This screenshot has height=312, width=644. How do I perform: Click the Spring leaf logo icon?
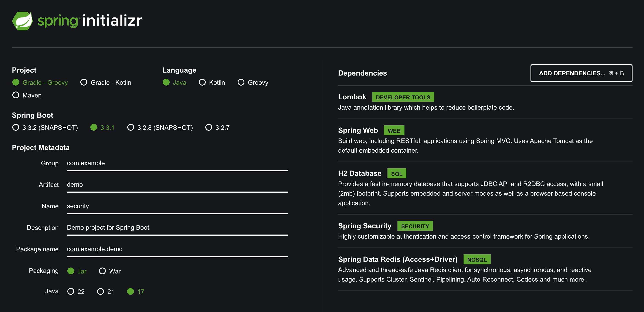tap(23, 21)
